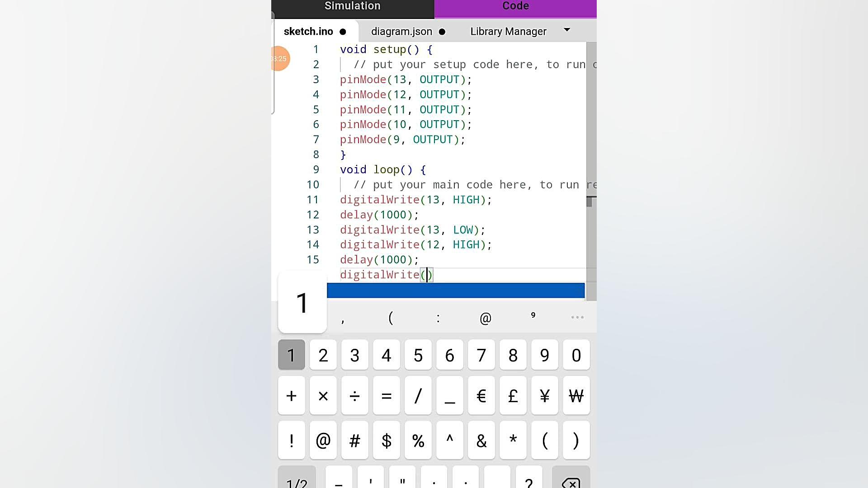Place cursor on line 12 delay(1000)
The width and height of the screenshot is (868, 488).
pos(379,215)
